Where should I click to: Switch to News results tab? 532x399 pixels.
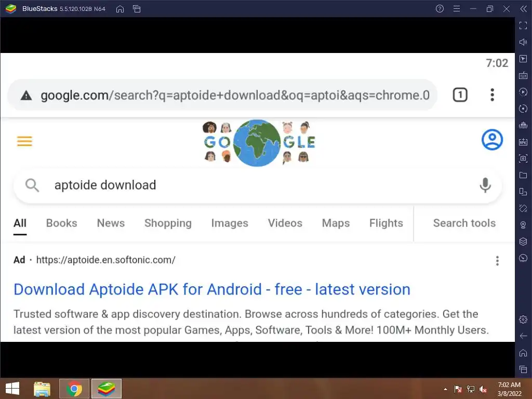point(111,223)
